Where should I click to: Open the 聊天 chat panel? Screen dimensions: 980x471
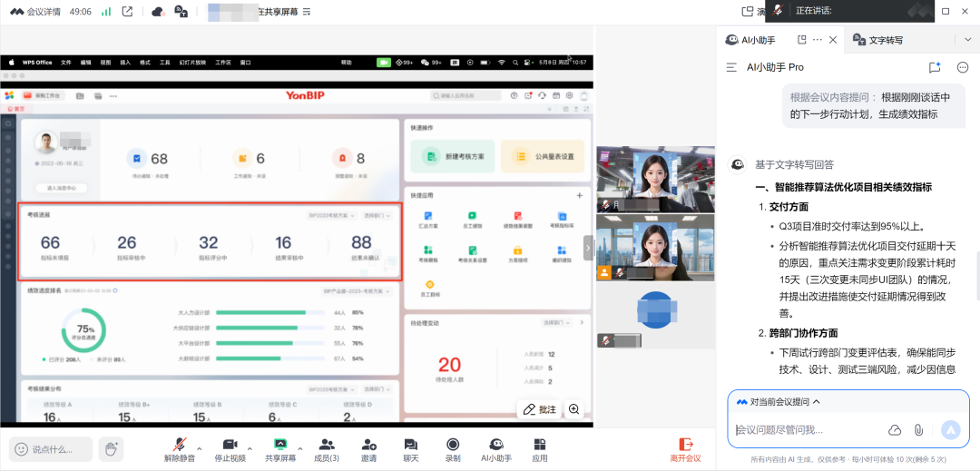click(411, 444)
